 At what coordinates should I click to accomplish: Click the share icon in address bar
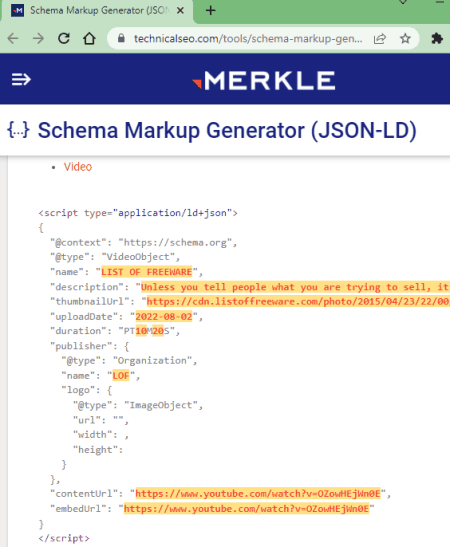click(380, 38)
